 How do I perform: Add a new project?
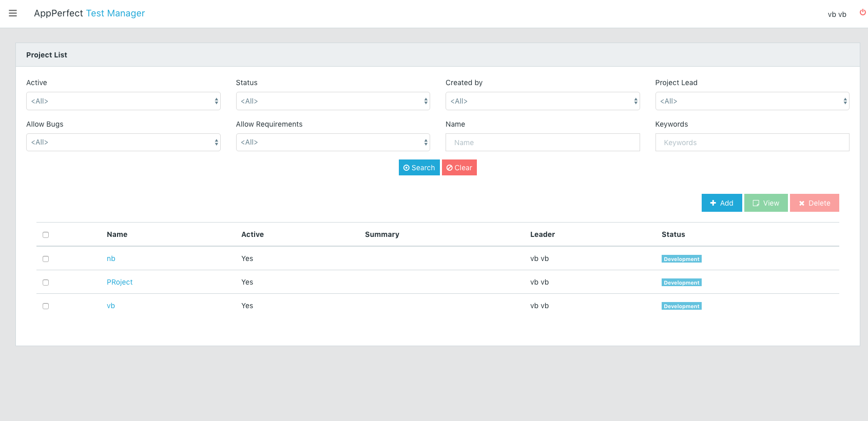[x=722, y=203]
